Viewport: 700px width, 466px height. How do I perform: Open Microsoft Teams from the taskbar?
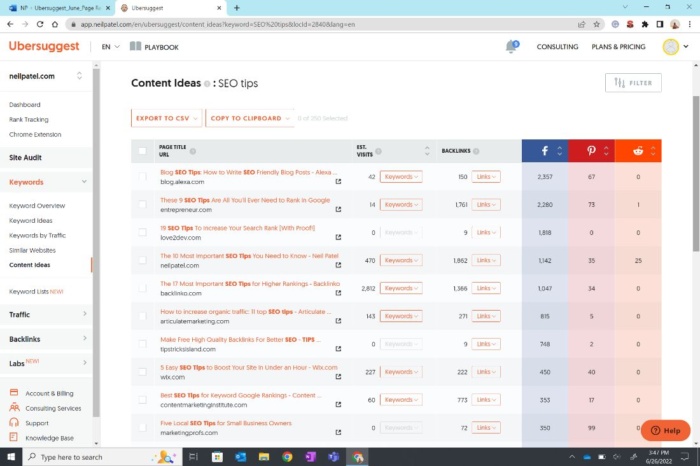333,457
